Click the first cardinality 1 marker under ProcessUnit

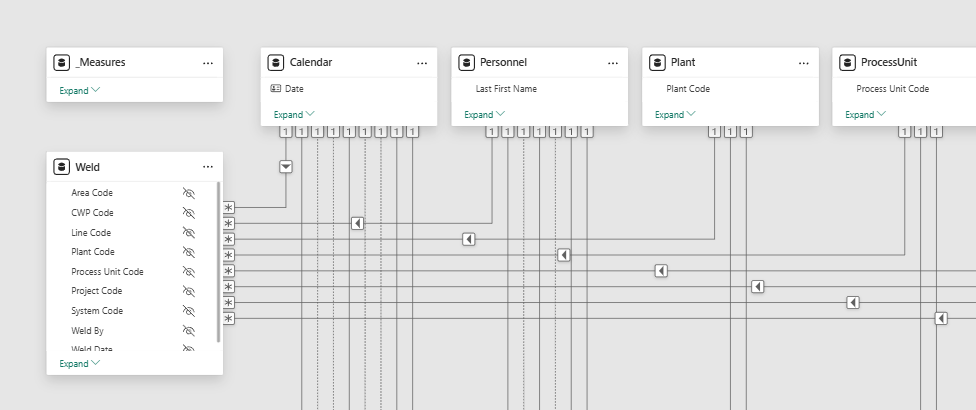point(904,131)
